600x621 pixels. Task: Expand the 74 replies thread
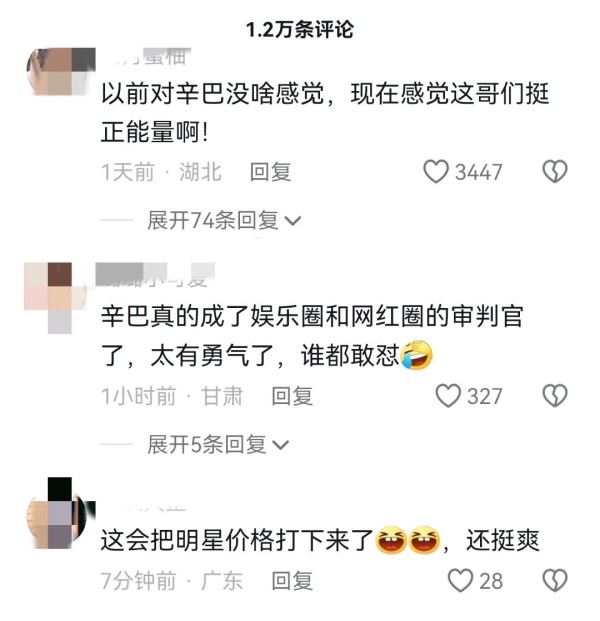[x=224, y=220]
